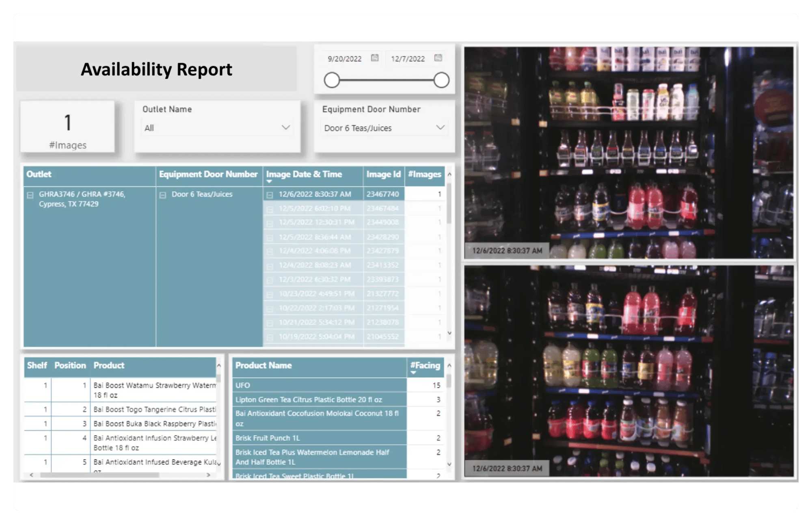Screen dimensions: 812x524
Task: Open the Outlet Name dropdown
Action: click(x=286, y=127)
